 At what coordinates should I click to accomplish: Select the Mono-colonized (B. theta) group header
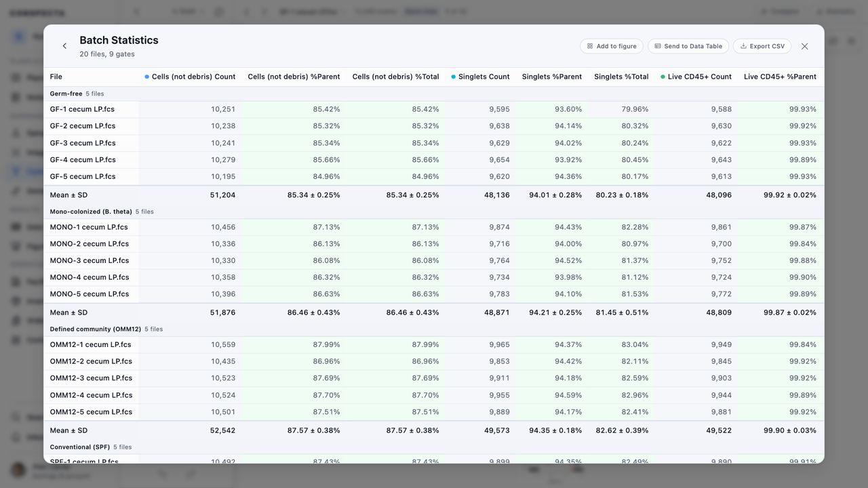click(434, 211)
